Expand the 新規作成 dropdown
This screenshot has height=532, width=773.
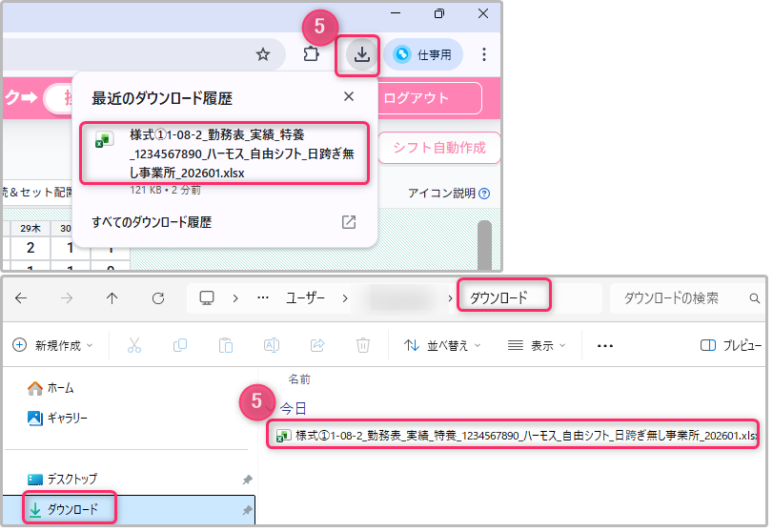53,344
